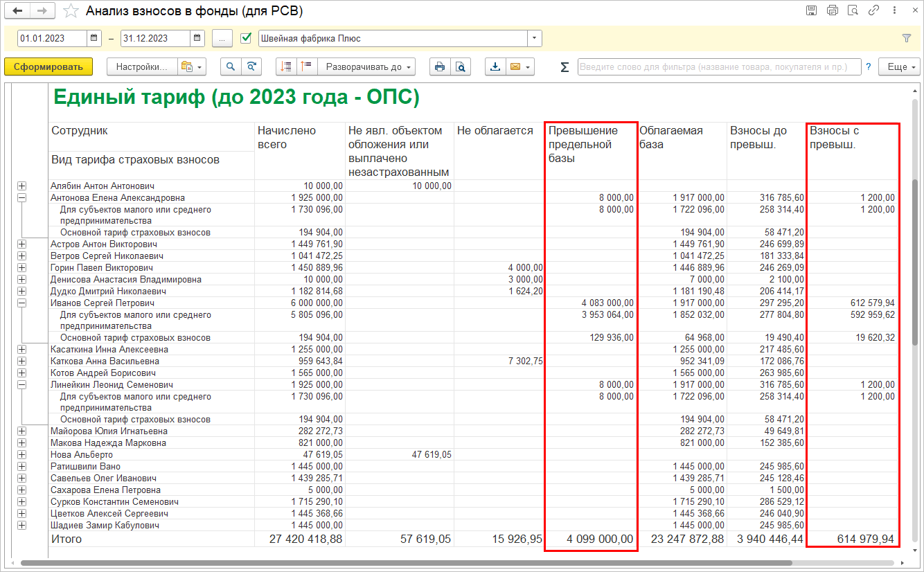Open print preview from toolbar icon
The image size is (924, 572).
(x=460, y=66)
